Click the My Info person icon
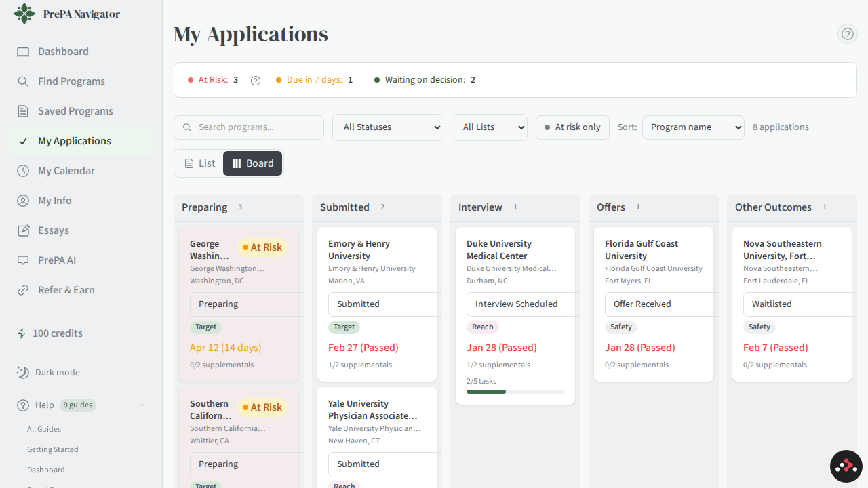 click(23, 201)
